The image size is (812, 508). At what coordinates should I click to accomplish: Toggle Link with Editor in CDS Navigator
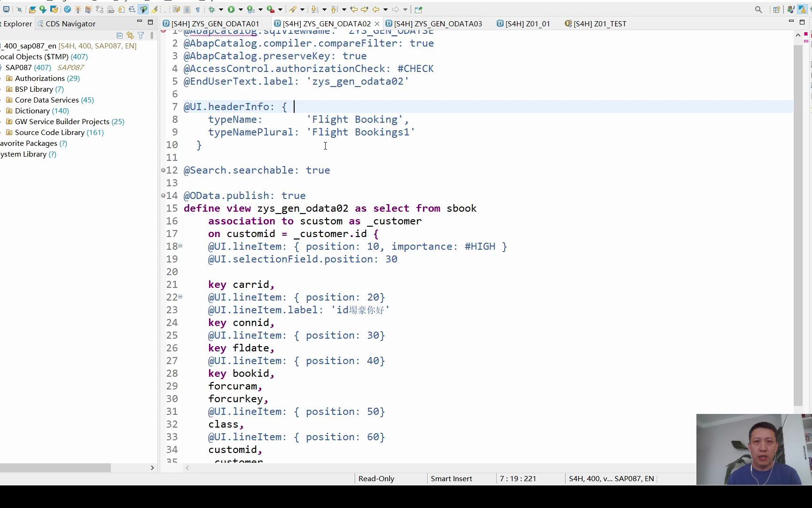pyautogui.click(x=130, y=35)
